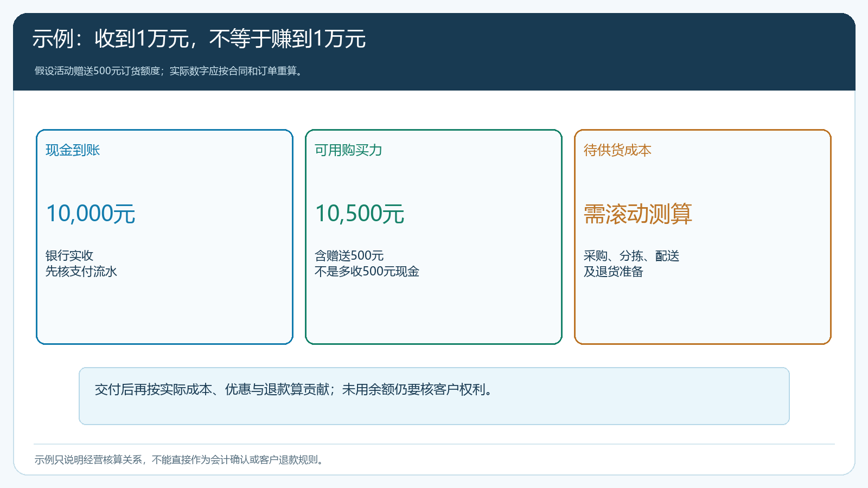The height and width of the screenshot is (488, 868).
Task: Select the subtitle starting with 假设活动赠送500元订货额度
Action: (169, 71)
